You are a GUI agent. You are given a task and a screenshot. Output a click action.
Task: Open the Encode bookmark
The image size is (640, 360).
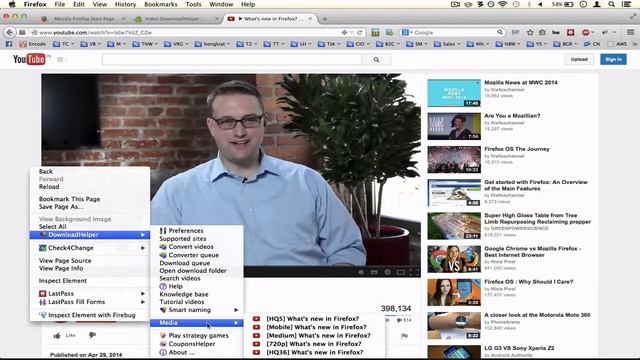pyautogui.click(x=33, y=44)
